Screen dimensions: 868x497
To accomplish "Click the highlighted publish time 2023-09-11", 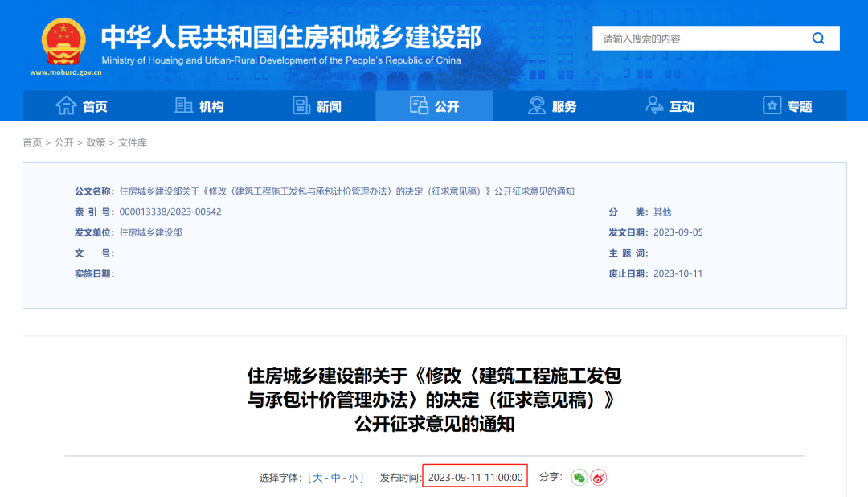I will 473,476.
